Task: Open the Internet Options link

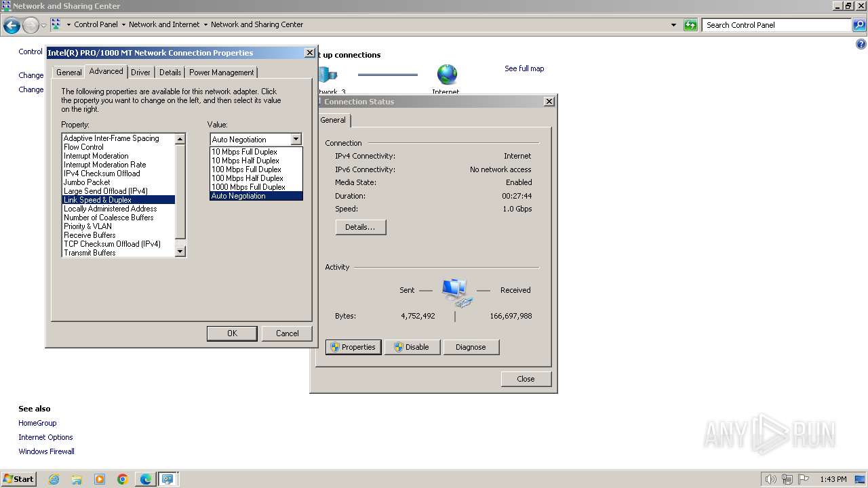Action: 45,437
